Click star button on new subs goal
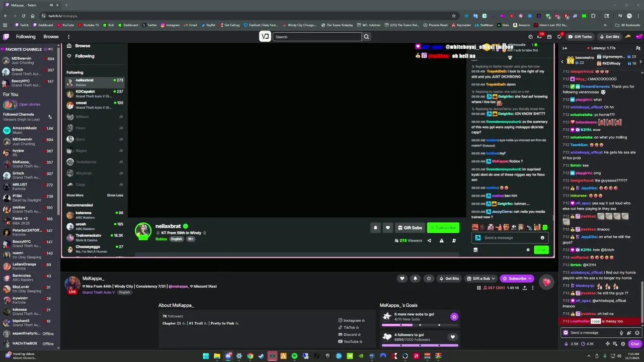Viewport: 644px width, 362px height. pos(454,317)
